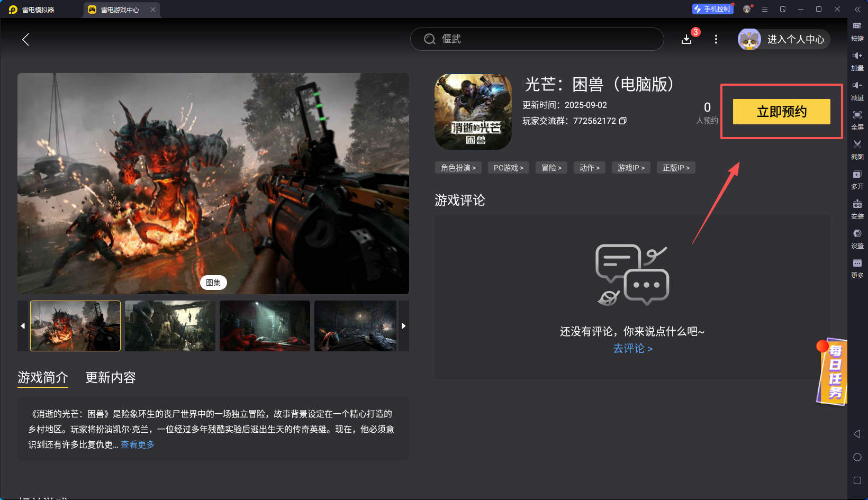The height and width of the screenshot is (500, 868).
Task: Open 手机控制 phone control
Action: [x=712, y=9]
